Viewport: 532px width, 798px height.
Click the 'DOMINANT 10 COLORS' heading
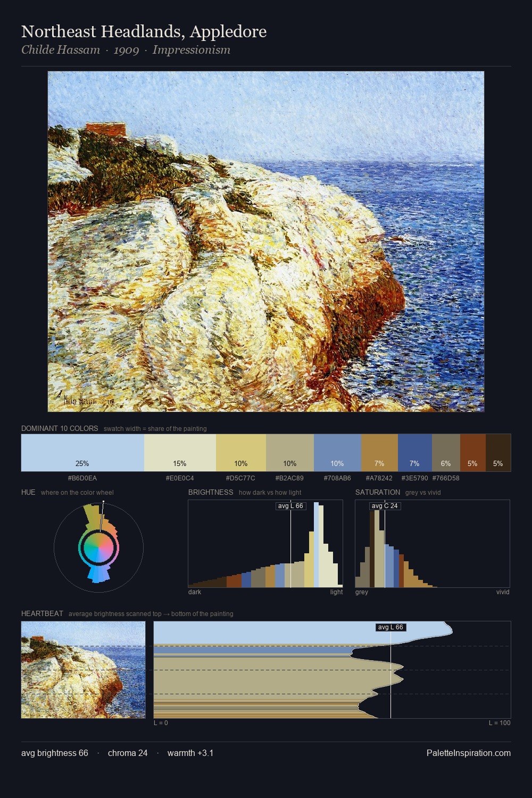(60, 428)
